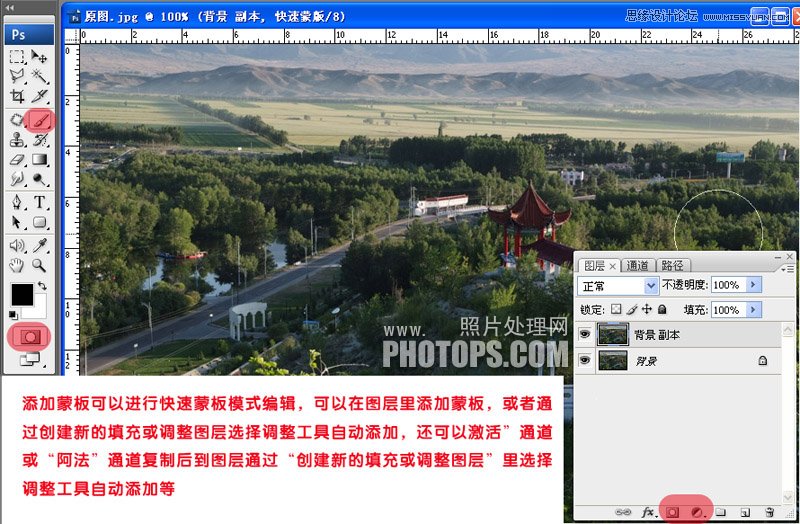The height and width of the screenshot is (524, 800).
Task: Minimize the layers panel
Action: tap(778, 257)
